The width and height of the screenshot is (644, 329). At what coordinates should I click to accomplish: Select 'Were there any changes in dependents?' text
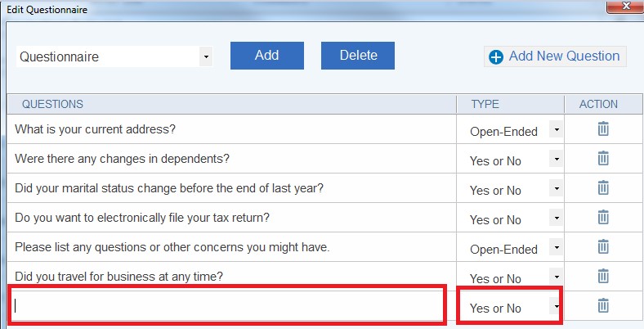pyautogui.click(x=122, y=158)
